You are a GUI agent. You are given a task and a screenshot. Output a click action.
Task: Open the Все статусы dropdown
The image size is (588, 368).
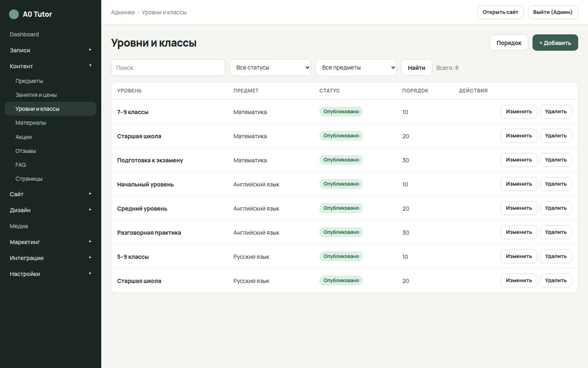(x=270, y=68)
